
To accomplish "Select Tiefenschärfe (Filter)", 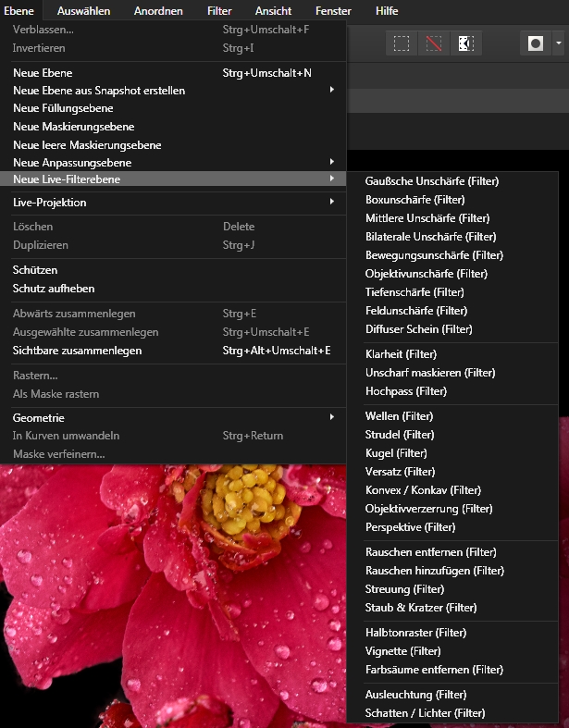I will 452,292.
